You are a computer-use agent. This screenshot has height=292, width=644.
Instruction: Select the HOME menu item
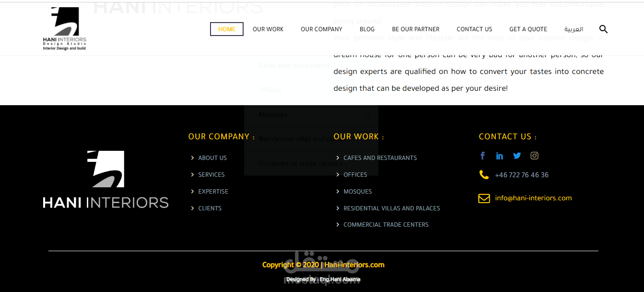coord(227,29)
